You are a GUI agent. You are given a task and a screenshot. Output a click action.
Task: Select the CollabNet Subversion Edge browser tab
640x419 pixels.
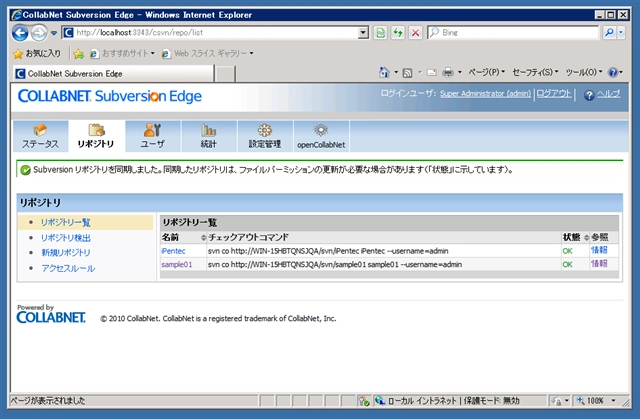(113, 74)
